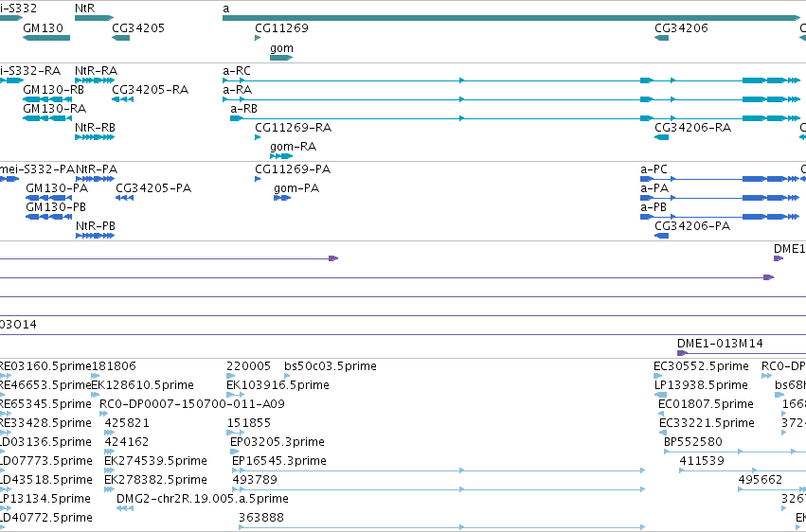Click the NtR-PB protein label
Viewport: 806px width, 532px height.
96,226
